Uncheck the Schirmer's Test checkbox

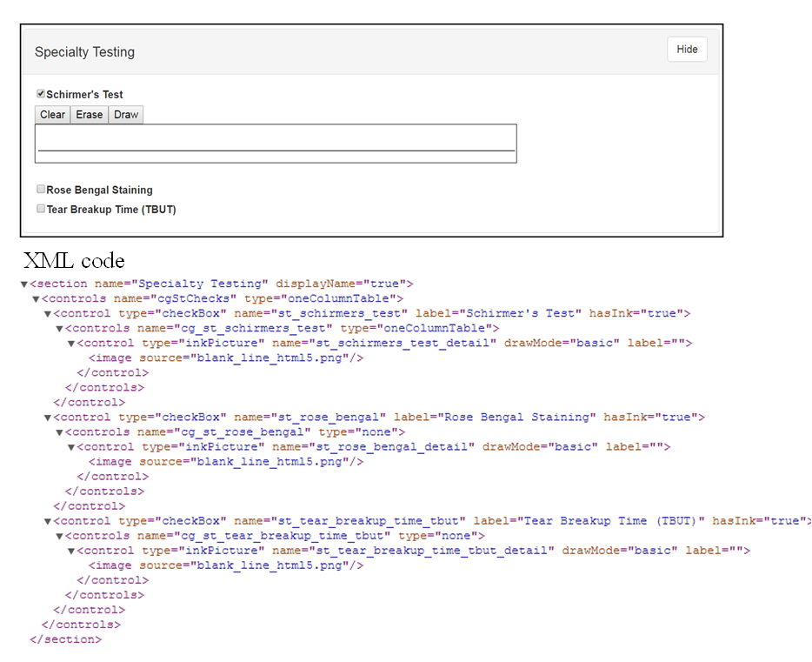tap(41, 94)
